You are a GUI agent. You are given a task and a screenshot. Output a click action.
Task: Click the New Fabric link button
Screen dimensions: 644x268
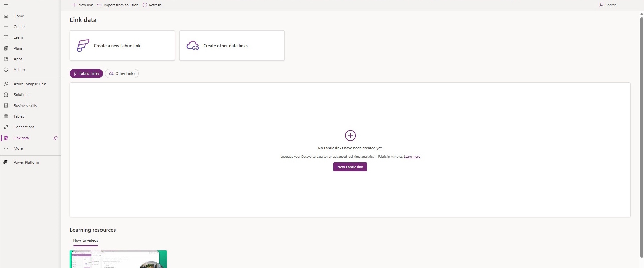pos(350,167)
